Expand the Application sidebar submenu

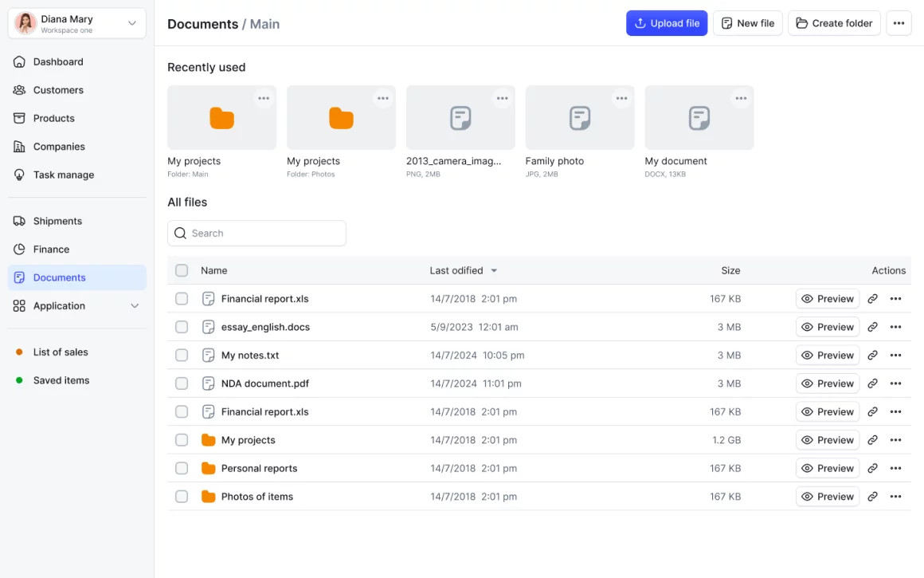pyautogui.click(x=134, y=306)
